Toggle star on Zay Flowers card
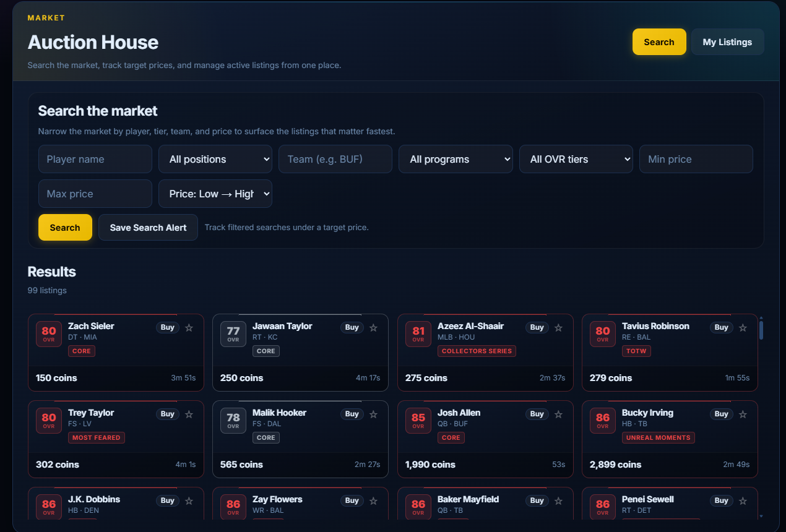The width and height of the screenshot is (786, 532). 373,501
